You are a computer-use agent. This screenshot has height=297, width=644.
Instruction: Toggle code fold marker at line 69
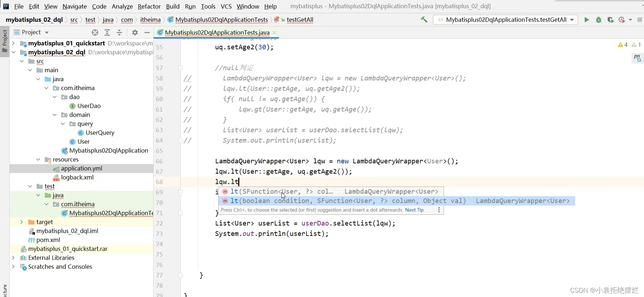(x=180, y=192)
